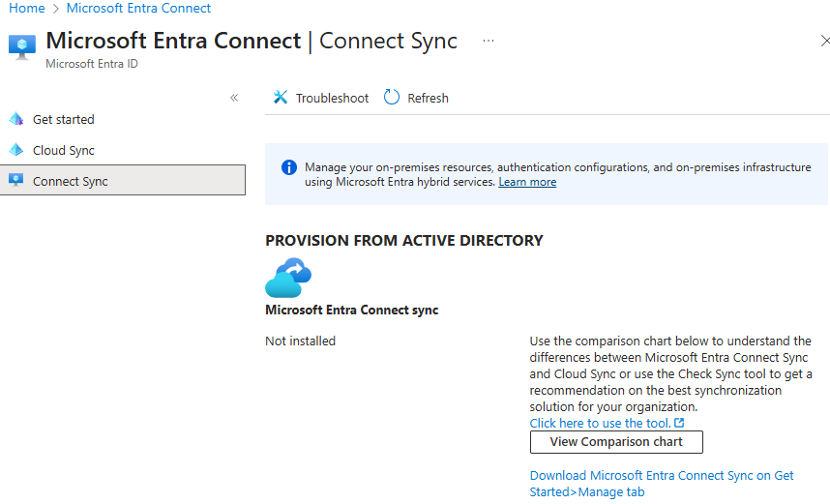Viewport: 830px width, 504px height.
Task: Click the info icon in banner
Action: 289,167
